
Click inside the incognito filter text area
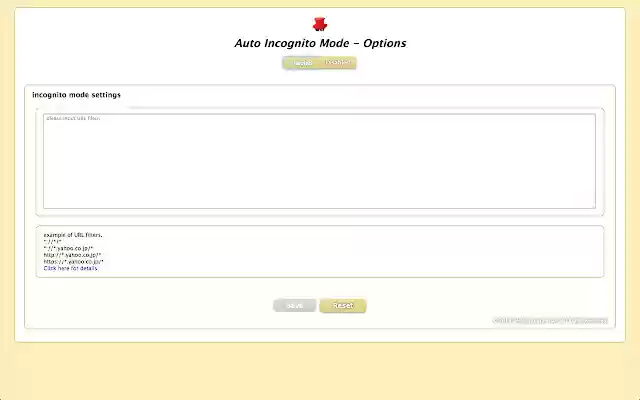(319, 161)
